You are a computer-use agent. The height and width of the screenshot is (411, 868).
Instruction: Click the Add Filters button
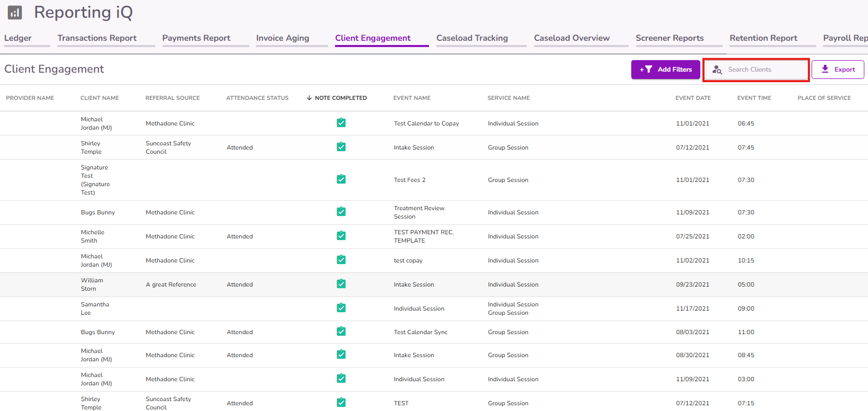pos(665,70)
